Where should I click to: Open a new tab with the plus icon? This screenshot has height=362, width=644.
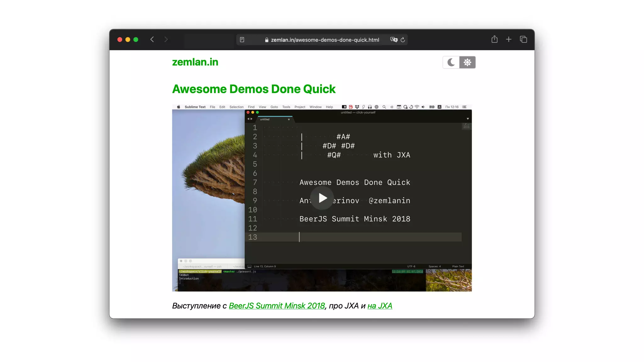point(508,39)
